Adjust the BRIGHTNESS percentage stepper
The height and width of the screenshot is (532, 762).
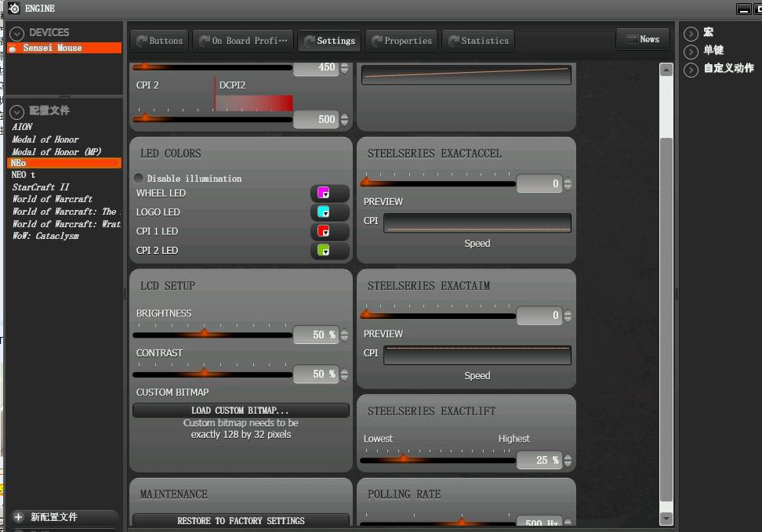[x=345, y=335]
